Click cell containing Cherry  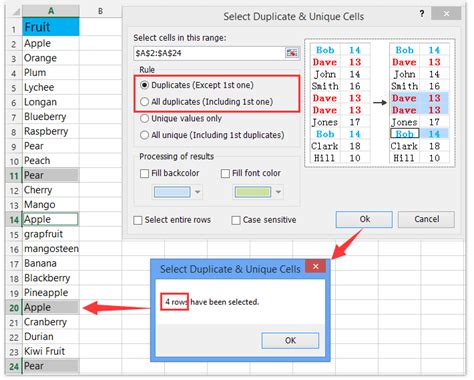51,190
